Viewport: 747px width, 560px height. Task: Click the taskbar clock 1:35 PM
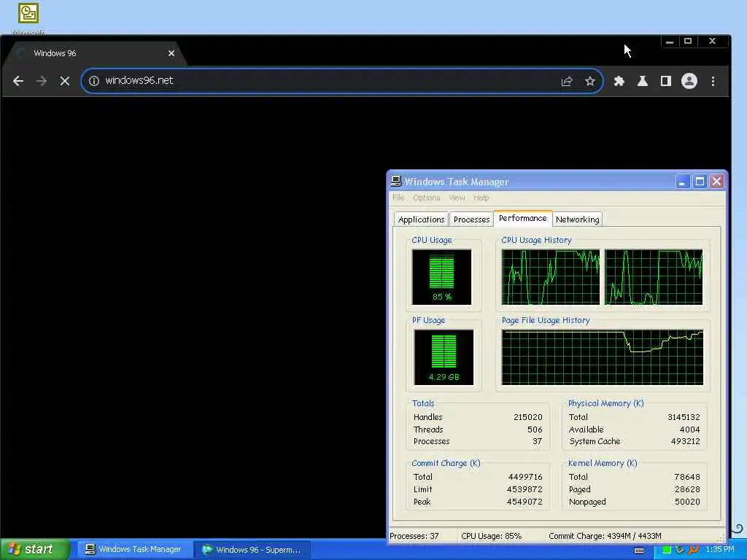click(x=720, y=550)
